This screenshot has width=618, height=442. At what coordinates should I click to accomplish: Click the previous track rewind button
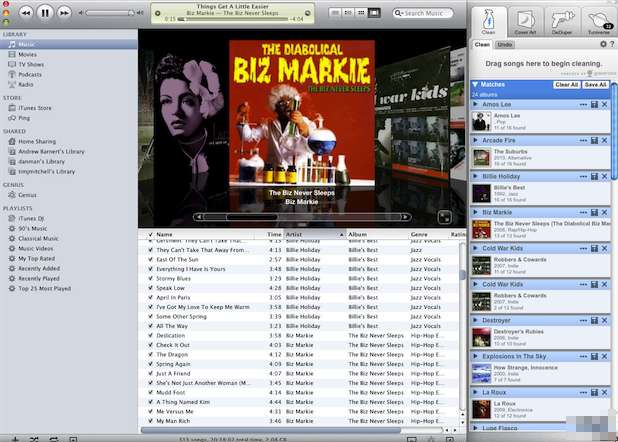click(x=26, y=13)
